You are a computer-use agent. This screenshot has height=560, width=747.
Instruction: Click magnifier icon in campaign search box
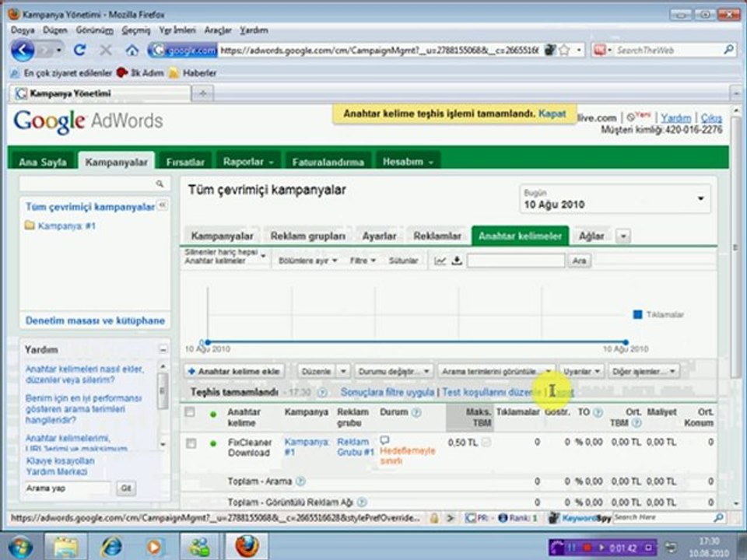pyautogui.click(x=160, y=184)
